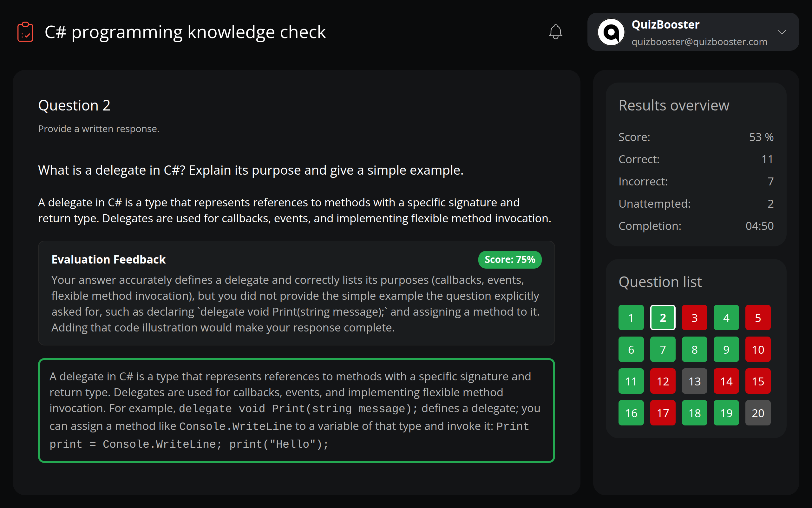Go to question 1

point(631,317)
